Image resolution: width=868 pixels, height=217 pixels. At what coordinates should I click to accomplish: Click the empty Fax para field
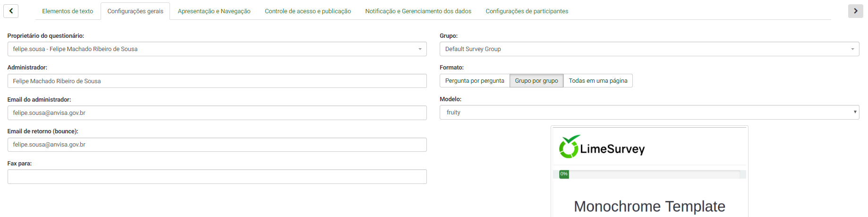(x=217, y=177)
